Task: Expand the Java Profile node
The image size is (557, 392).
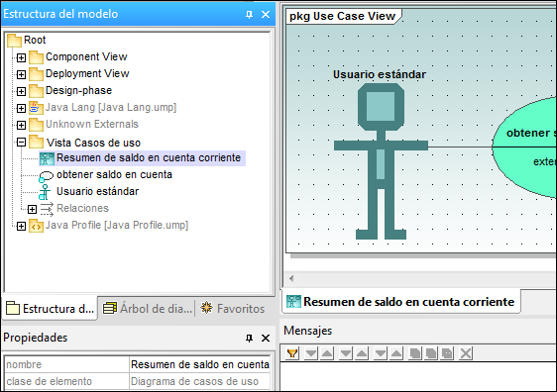Action: (x=22, y=226)
